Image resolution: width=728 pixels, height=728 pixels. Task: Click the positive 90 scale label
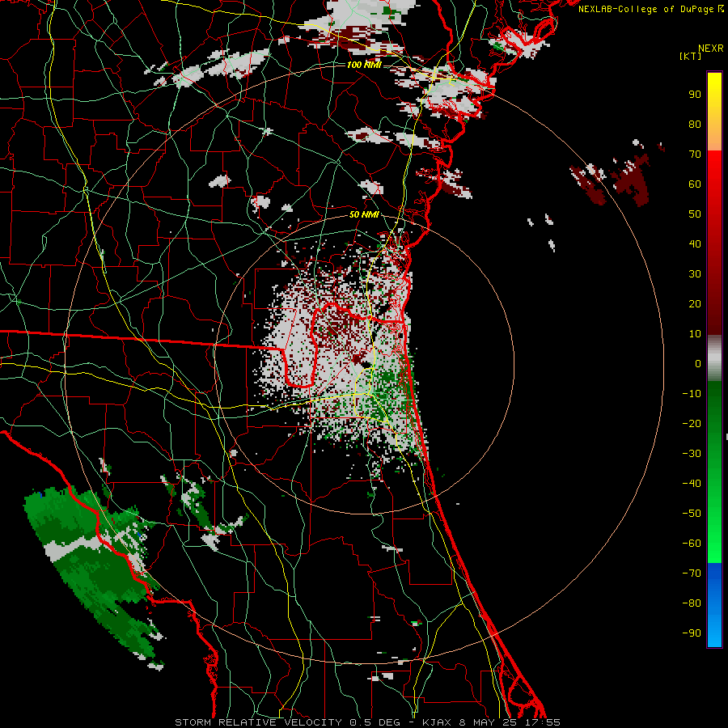(x=695, y=95)
